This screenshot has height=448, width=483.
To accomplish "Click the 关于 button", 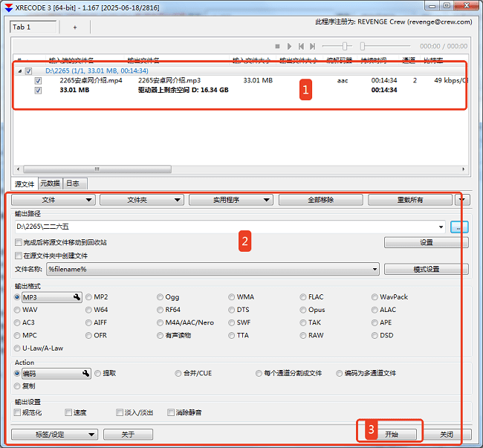I will coord(128,435).
